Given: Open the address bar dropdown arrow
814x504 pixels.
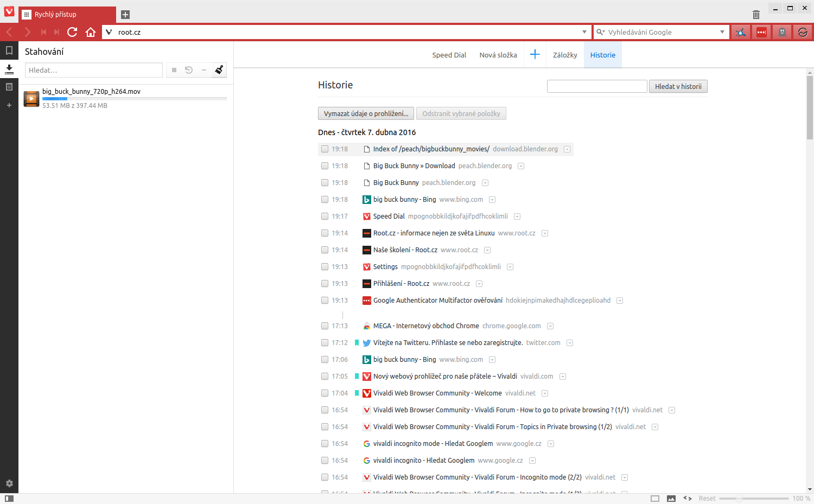Looking at the screenshot, I should click(x=585, y=32).
